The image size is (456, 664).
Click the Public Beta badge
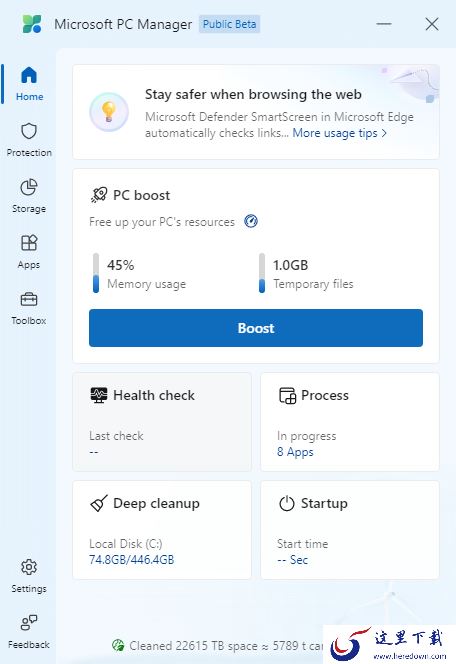[229, 24]
